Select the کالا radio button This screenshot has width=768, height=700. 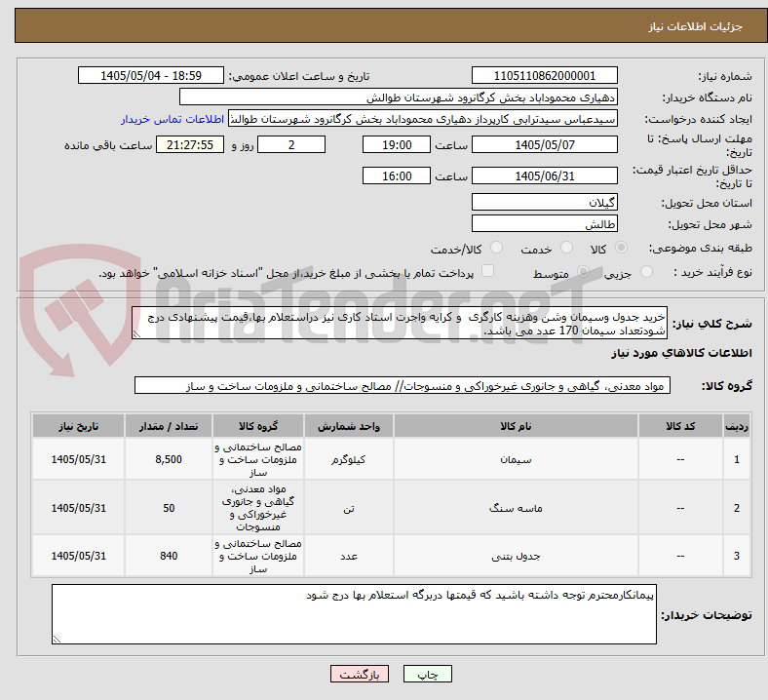click(621, 248)
